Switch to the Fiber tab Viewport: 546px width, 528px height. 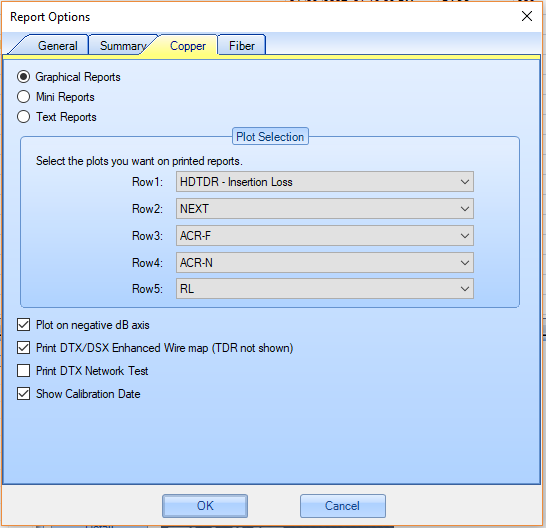(x=242, y=46)
